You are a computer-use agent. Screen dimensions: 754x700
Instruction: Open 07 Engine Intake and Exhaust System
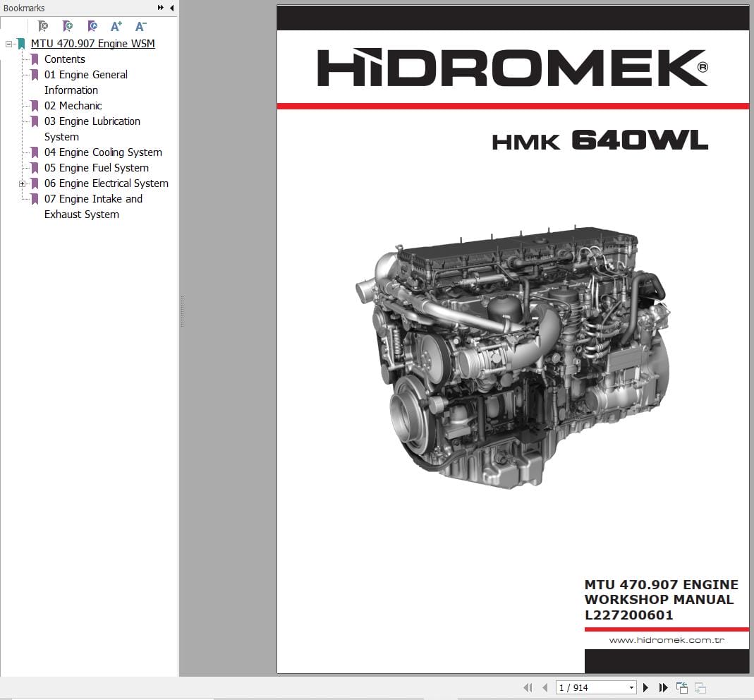click(93, 206)
